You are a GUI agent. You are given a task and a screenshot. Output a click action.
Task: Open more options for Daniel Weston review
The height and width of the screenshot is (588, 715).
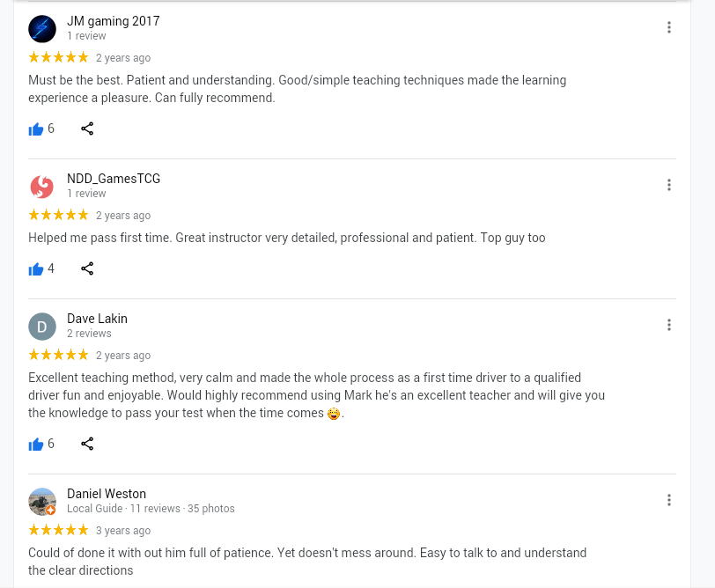669,500
